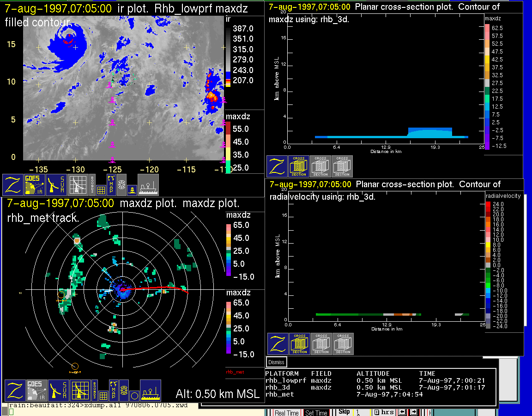
Task: Select the blue ship track icon in the maxdz window
Action: coord(150,391)
